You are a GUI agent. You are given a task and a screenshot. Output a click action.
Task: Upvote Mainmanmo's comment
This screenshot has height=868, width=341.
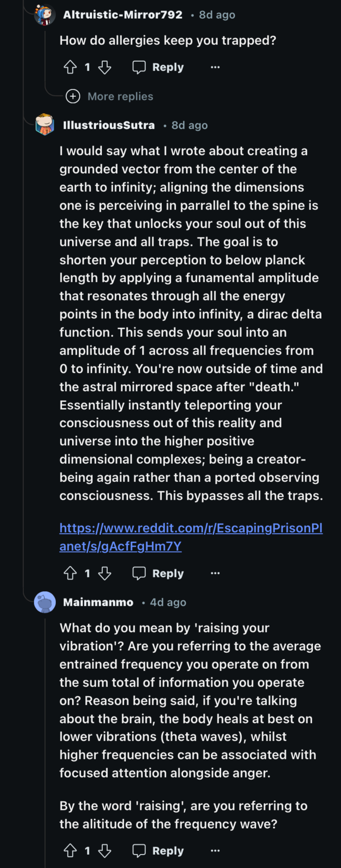pos(70,851)
